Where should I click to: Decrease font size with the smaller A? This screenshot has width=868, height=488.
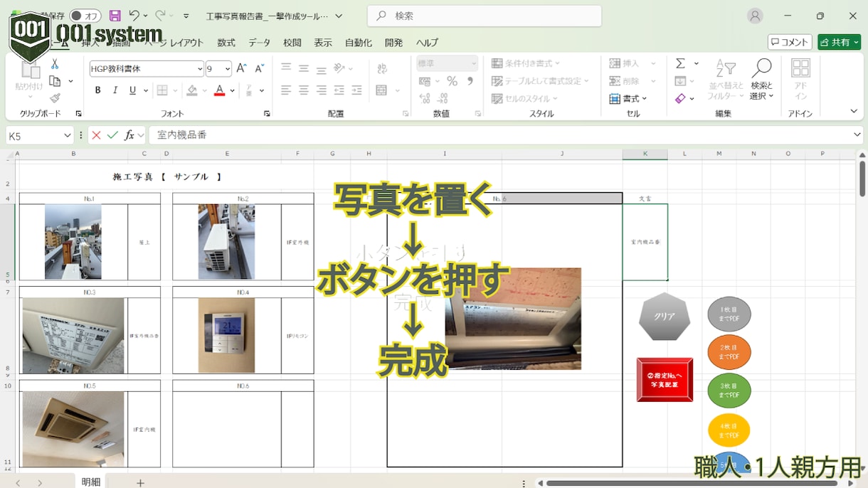tap(259, 69)
